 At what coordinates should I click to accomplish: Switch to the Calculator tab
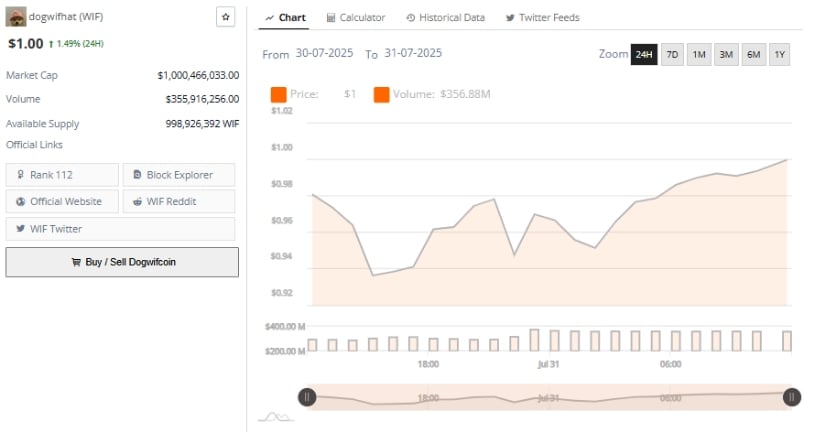pos(356,18)
